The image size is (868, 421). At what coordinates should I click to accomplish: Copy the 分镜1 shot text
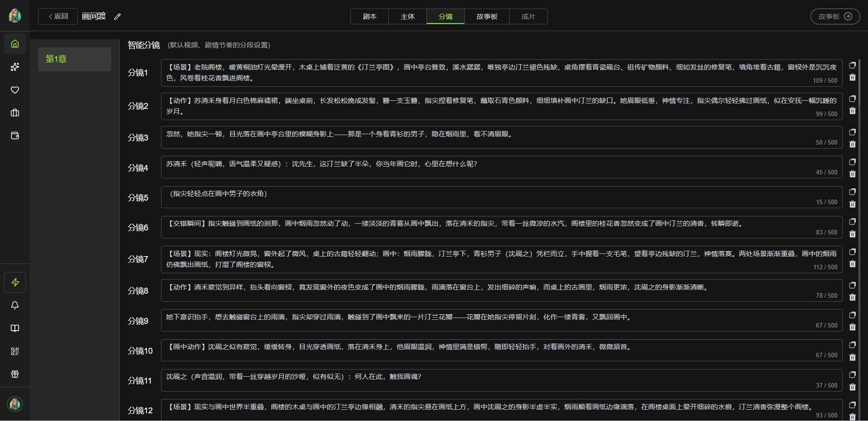[x=852, y=65]
